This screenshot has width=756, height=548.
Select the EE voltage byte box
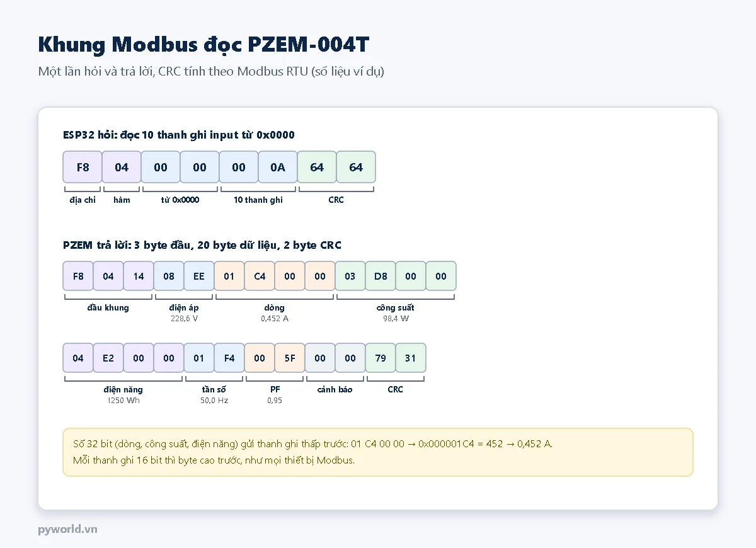[x=199, y=276]
